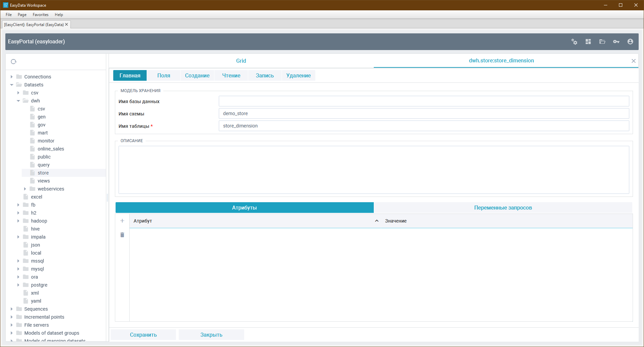Click the Значение column header

[x=396, y=221]
